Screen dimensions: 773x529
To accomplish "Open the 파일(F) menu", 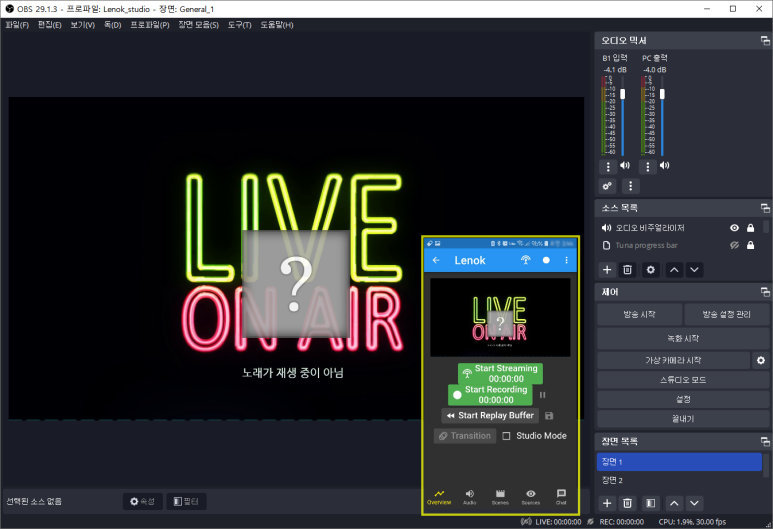I will click(x=17, y=25).
